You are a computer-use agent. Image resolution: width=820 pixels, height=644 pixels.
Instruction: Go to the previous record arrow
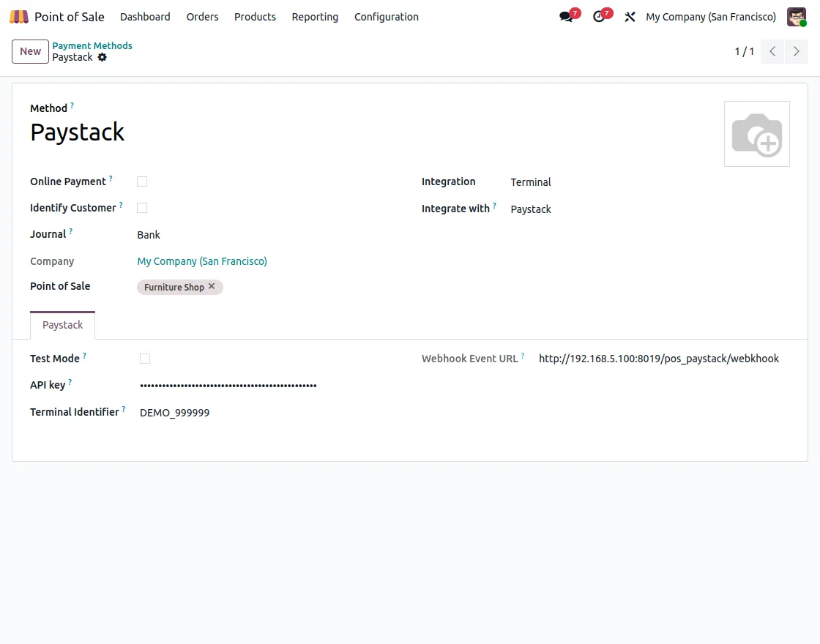(772, 51)
